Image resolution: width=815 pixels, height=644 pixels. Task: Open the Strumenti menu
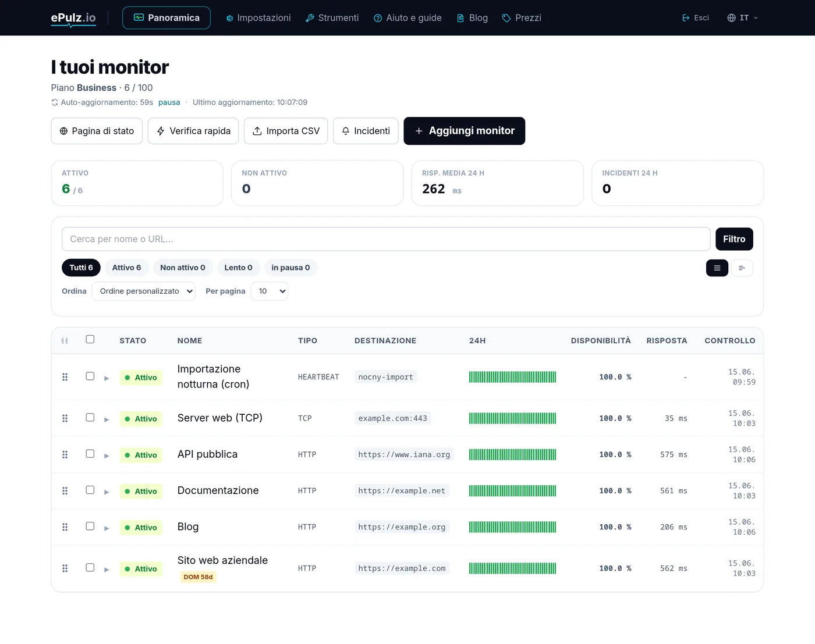coord(332,18)
